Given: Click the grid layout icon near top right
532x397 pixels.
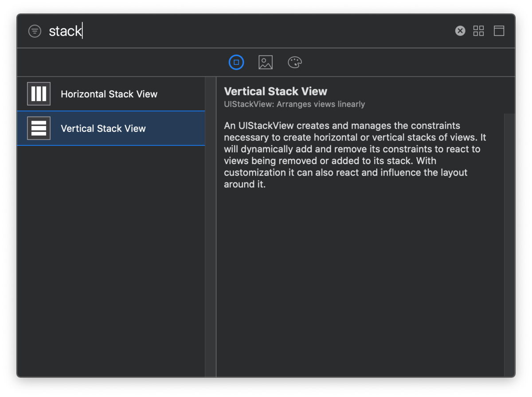Looking at the screenshot, I should (x=478, y=31).
